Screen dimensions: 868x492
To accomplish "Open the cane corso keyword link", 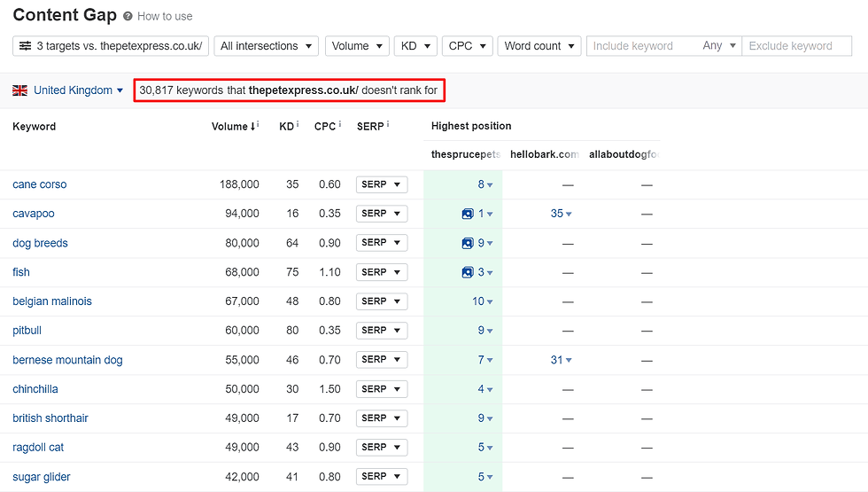I will [39, 184].
